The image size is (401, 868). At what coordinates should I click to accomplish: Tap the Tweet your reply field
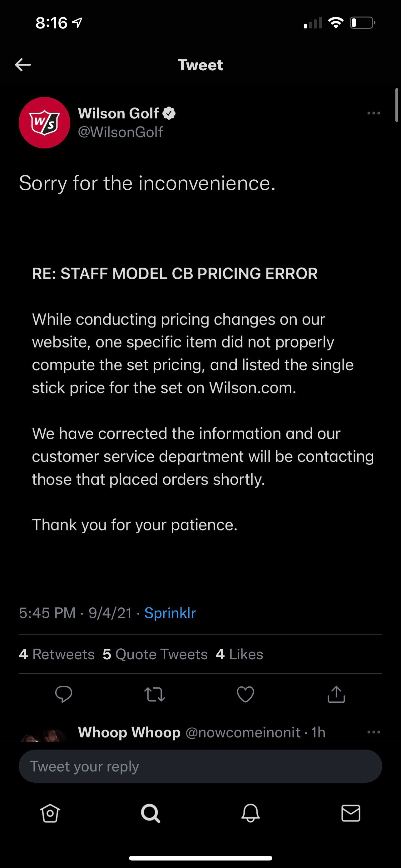pos(200,766)
